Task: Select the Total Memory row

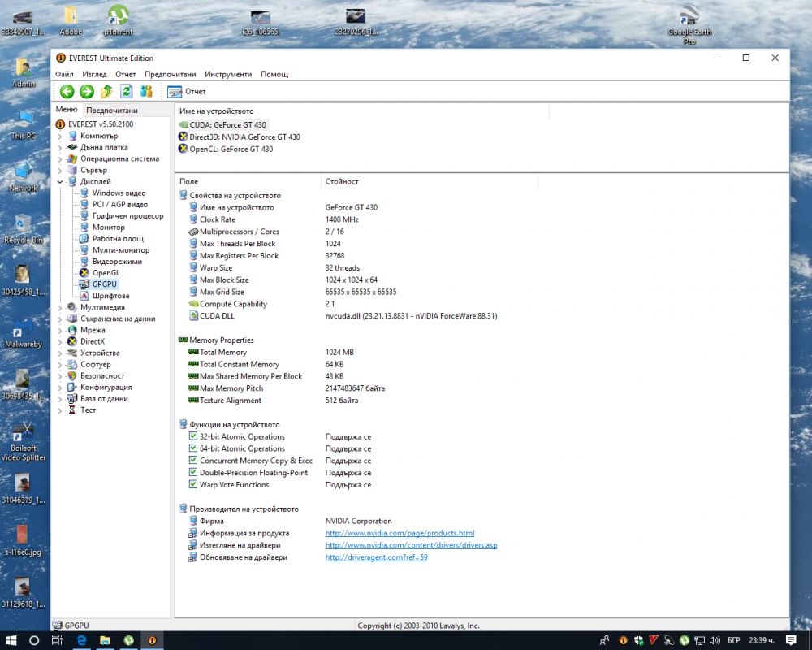Action: [271, 353]
